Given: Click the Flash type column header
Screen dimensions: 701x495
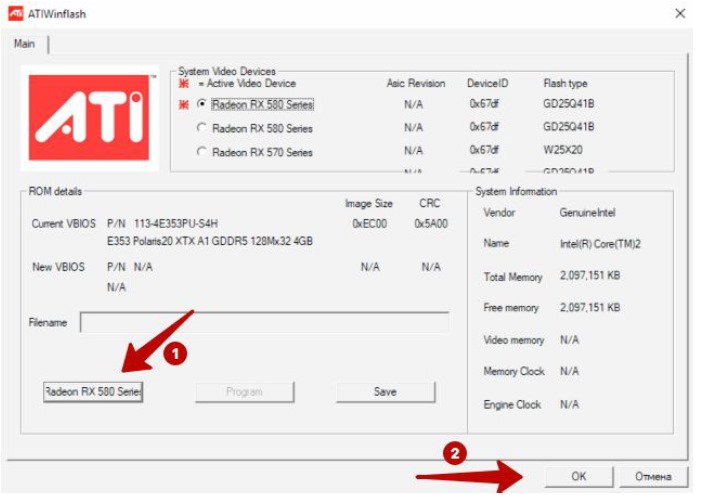Looking at the screenshot, I should click(566, 84).
